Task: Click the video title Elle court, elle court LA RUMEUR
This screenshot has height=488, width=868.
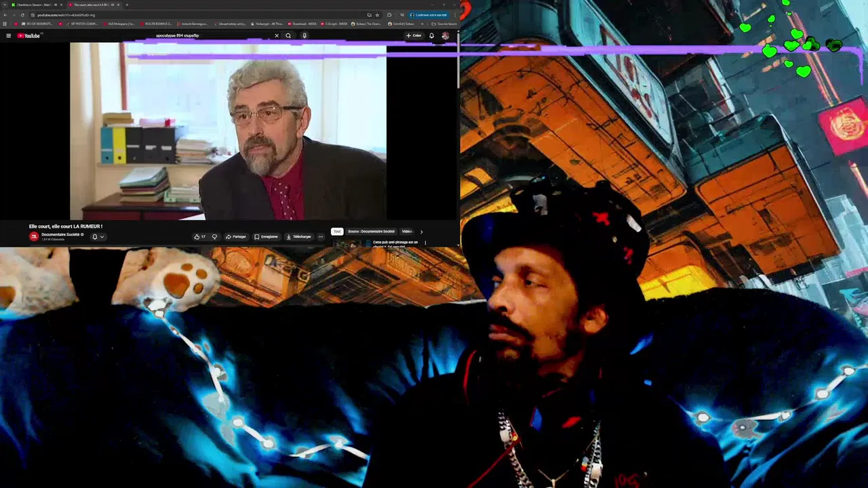Action: [x=66, y=226]
